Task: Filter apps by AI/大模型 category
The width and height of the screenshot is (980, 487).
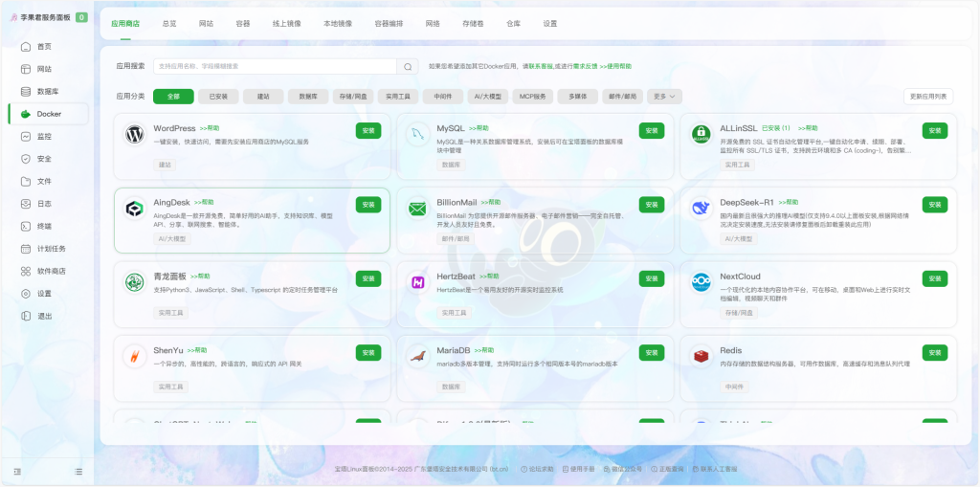Action: (x=487, y=97)
